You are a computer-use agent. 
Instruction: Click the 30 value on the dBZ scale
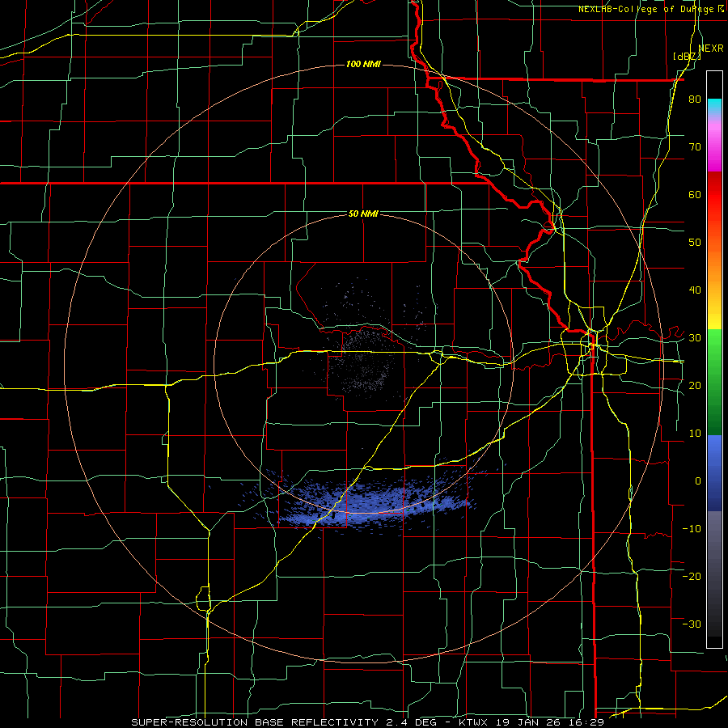(x=695, y=337)
